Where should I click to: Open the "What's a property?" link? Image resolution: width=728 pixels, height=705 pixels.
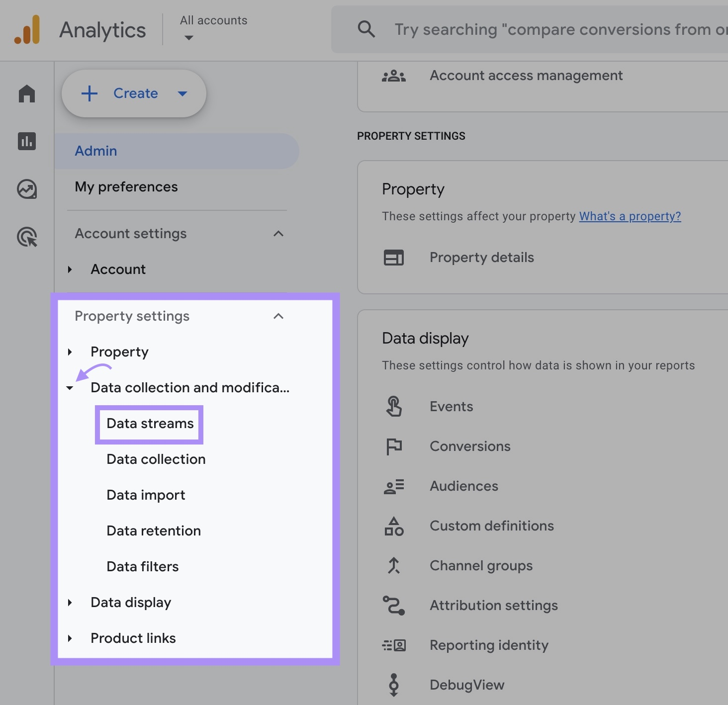[x=630, y=216]
